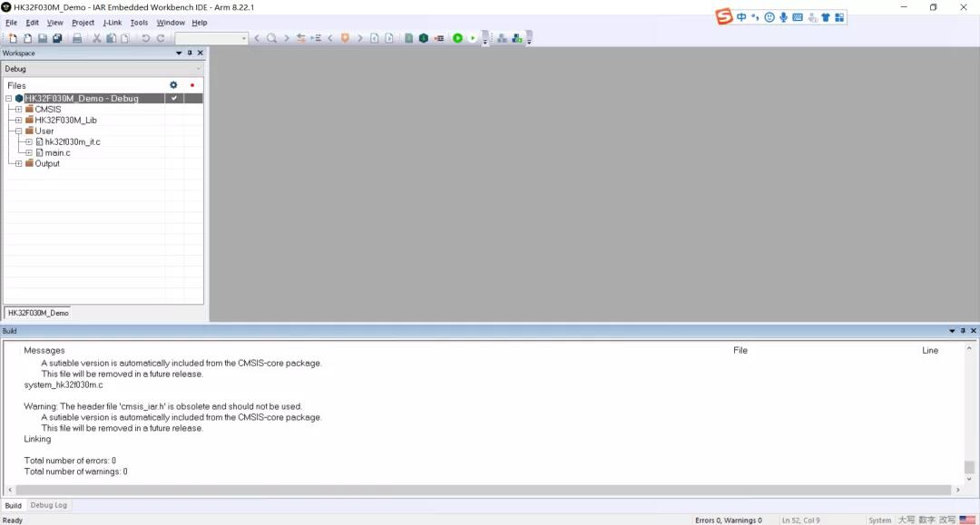Screen dimensions: 980x525
Task: Open the Workspace panel dropdown arrow
Action: tap(179, 53)
